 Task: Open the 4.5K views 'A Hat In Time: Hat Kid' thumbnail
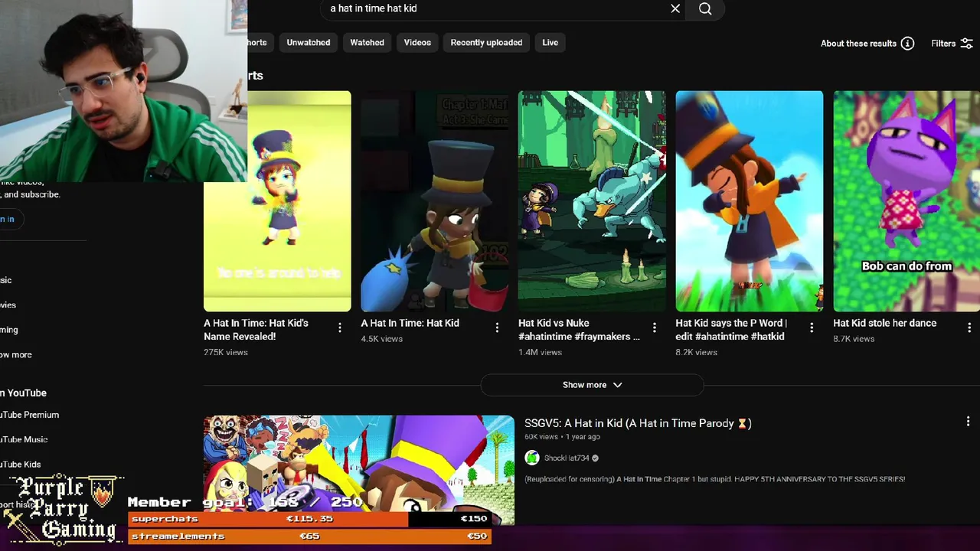point(434,201)
